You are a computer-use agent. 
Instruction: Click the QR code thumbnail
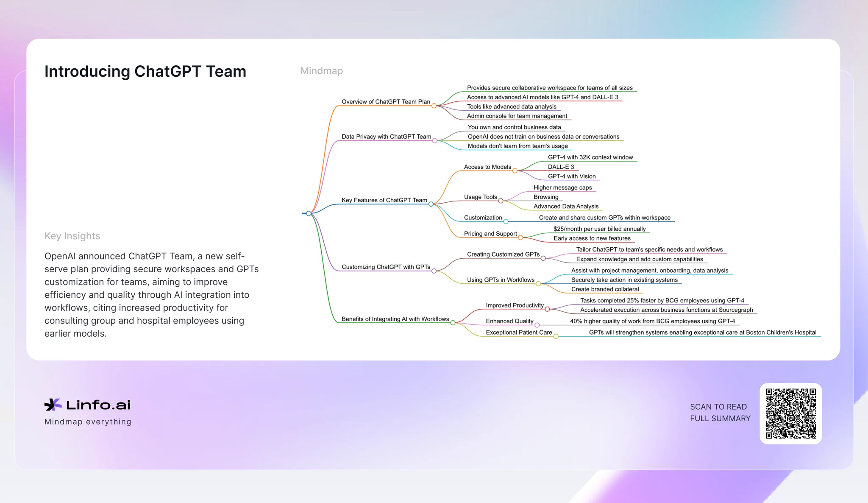tap(790, 414)
